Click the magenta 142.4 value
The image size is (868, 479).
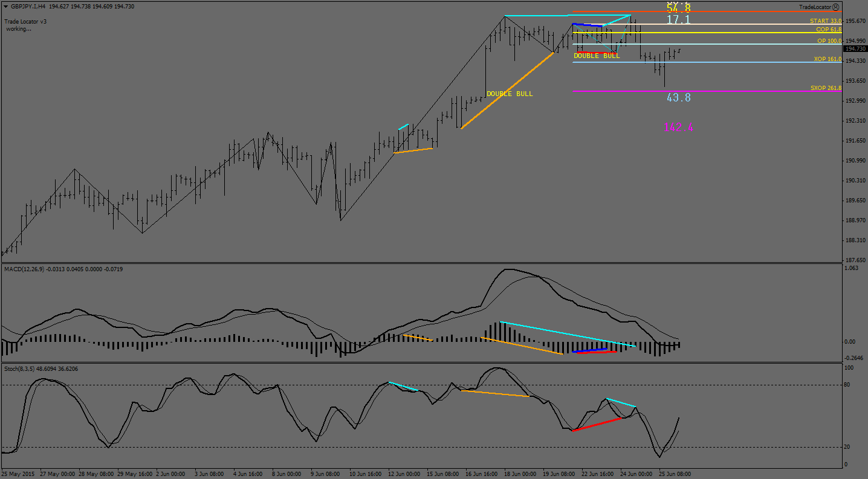point(678,127)
